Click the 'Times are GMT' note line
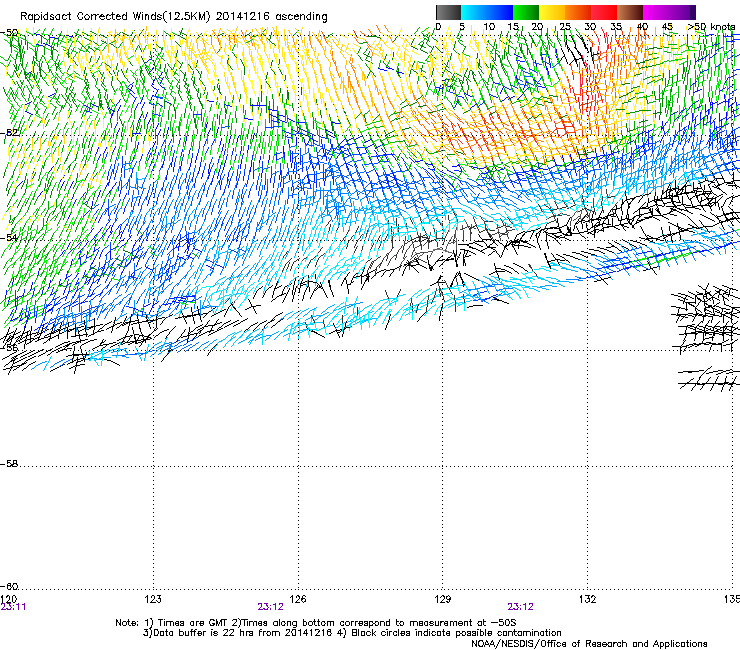The height and width of the screenshot is (650, 740). tap(316, 623)
